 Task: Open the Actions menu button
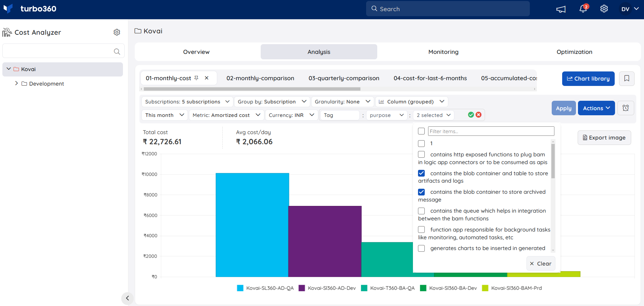[x=596, y=108]
